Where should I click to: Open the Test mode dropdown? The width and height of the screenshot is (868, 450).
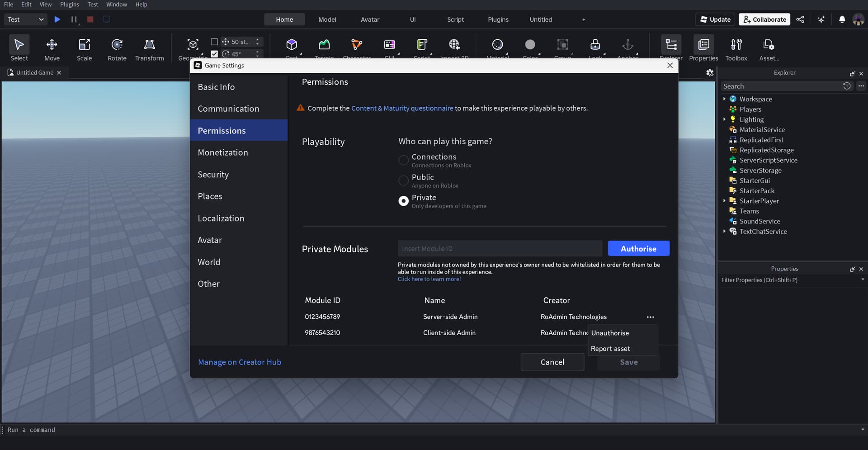coord(26,19)
